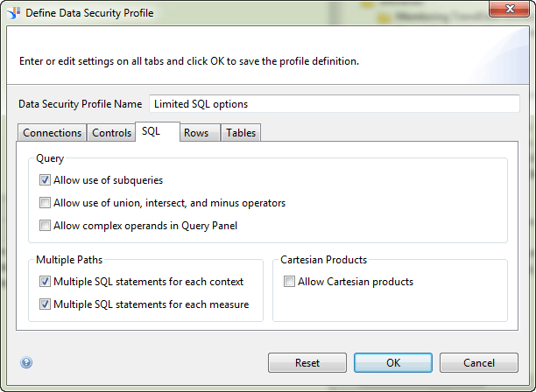Enable union, intersect, and minus operators

click(45, 203)
